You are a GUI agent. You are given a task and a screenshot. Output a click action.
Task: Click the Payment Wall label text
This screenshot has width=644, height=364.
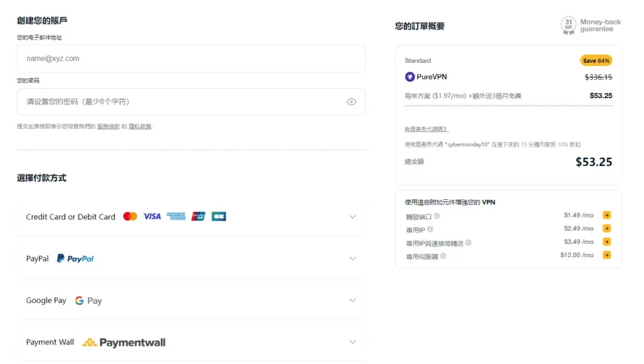[x=50, y=342]
